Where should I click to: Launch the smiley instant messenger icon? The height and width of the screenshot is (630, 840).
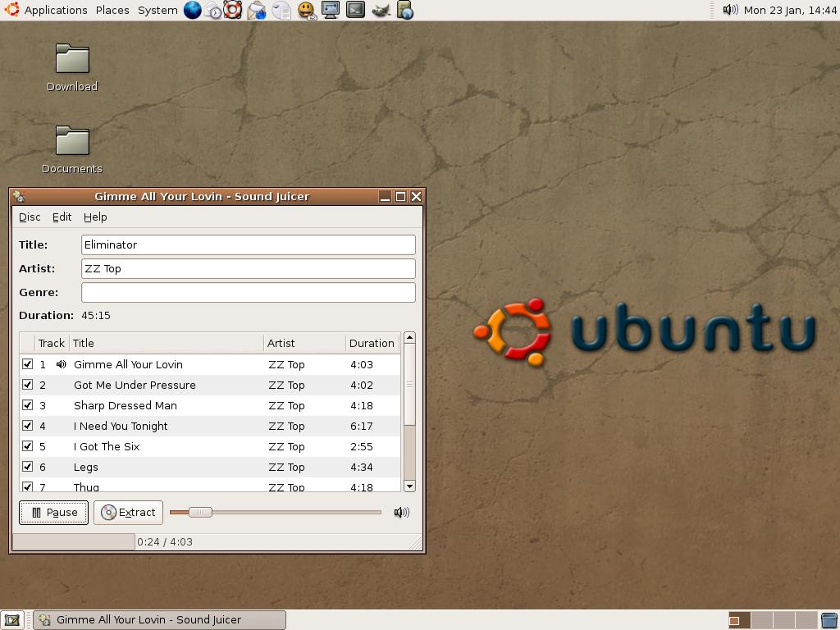point(307,10)
